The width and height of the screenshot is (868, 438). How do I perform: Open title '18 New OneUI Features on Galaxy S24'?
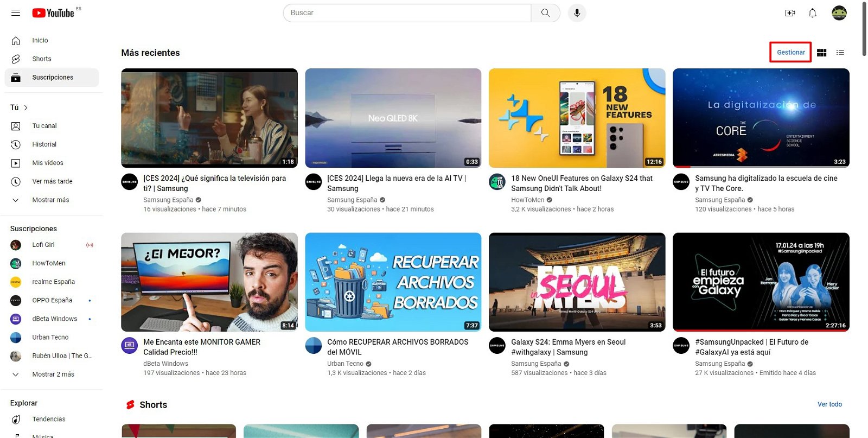pos(582,183)
